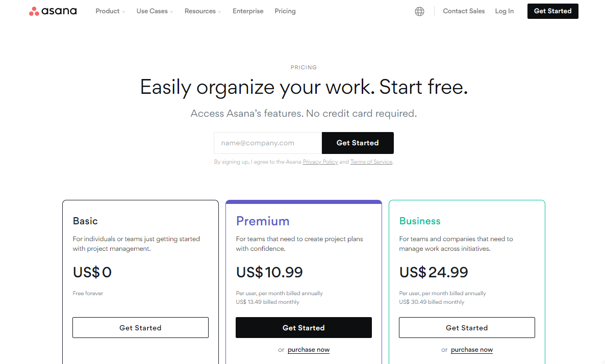Click Get Started next to the email field
This screenshot has height=364, width=605.
coord(358,143)
